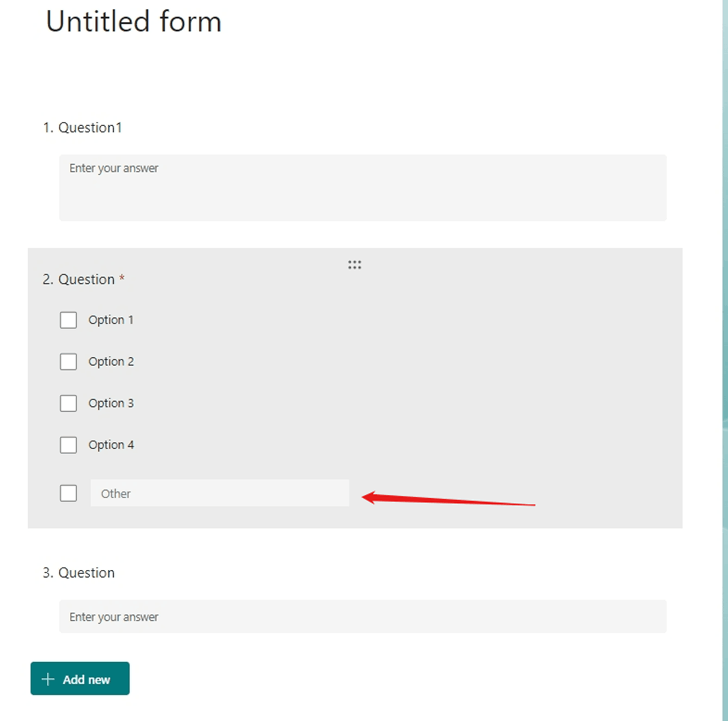Select the Untitled form title
Viewport: 728px width, 721px height.
point(133,21)
